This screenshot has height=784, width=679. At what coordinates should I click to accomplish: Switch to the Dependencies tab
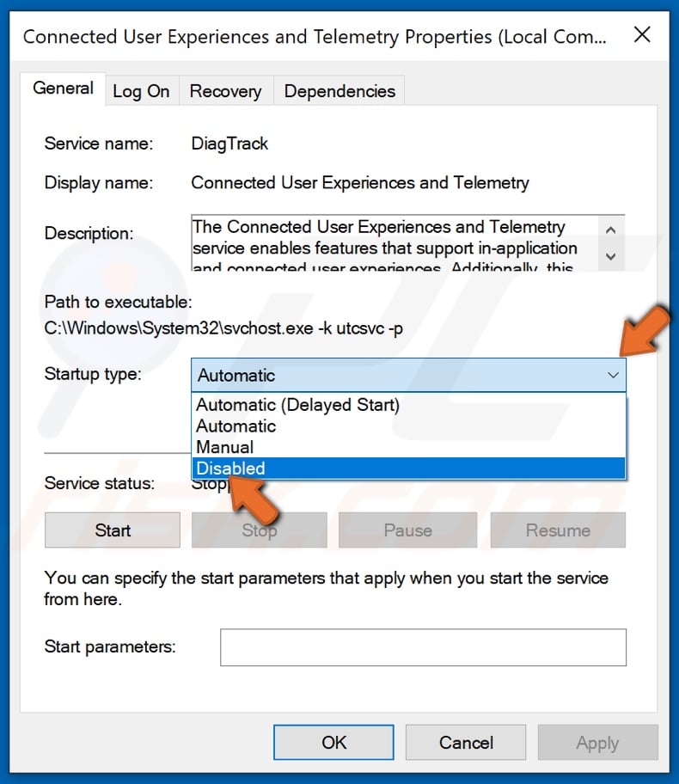339,90
